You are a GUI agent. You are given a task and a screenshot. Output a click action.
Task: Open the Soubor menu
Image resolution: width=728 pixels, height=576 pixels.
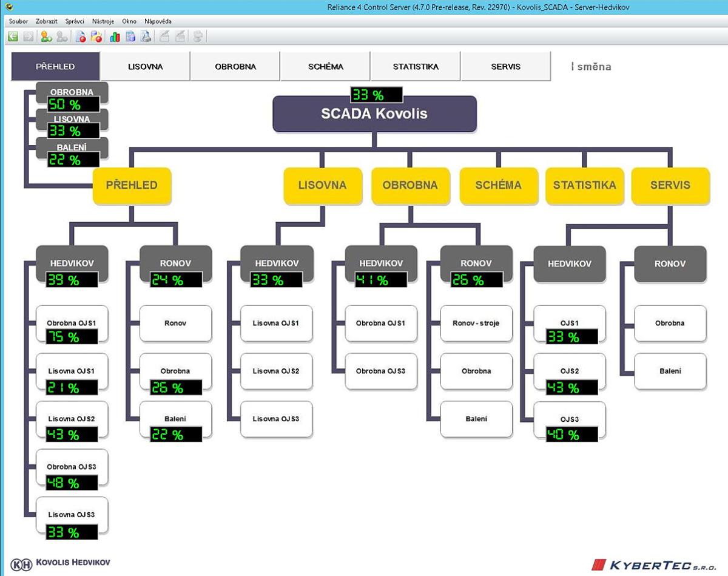coord(18,21)
